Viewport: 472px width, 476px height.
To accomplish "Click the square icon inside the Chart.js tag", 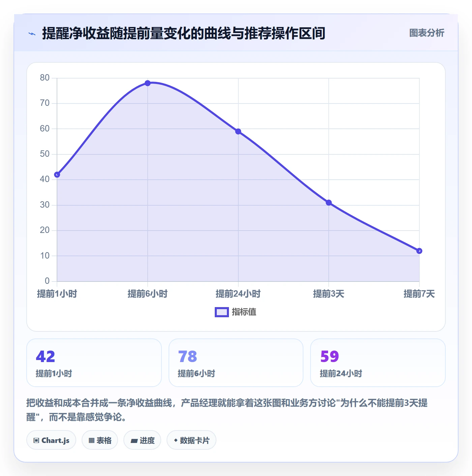I will (x=36, y=441).
